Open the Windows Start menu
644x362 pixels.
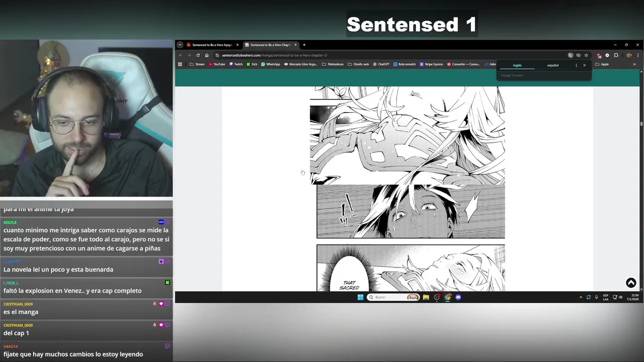(360, 297)
